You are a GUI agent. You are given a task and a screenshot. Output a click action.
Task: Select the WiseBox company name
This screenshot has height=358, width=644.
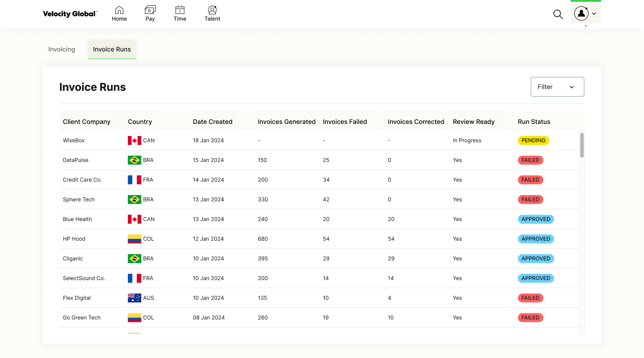pos(74,141)
